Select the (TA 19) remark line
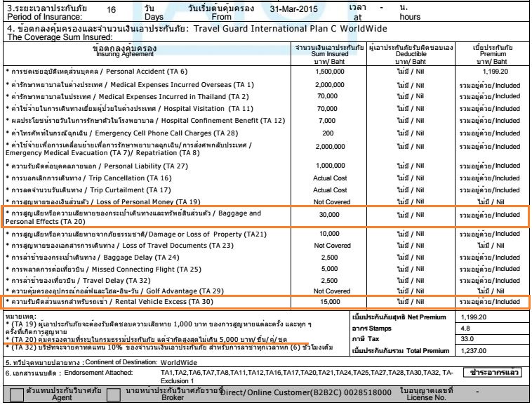The height and width of the screenshot is (405, 532). [x=159, y=328]
